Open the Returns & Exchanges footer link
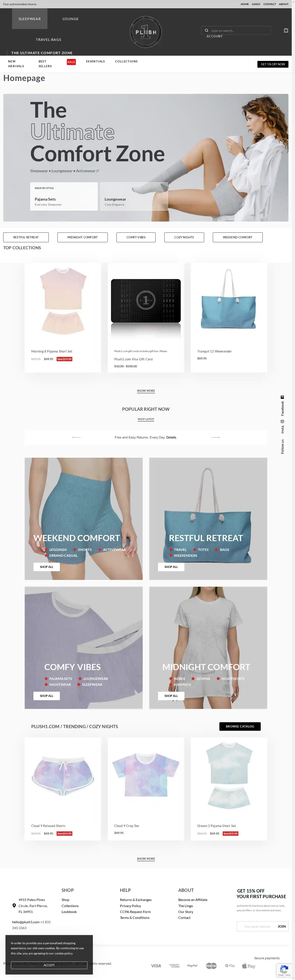This screenshot has width=295, height=980. [x=135, y=900]
